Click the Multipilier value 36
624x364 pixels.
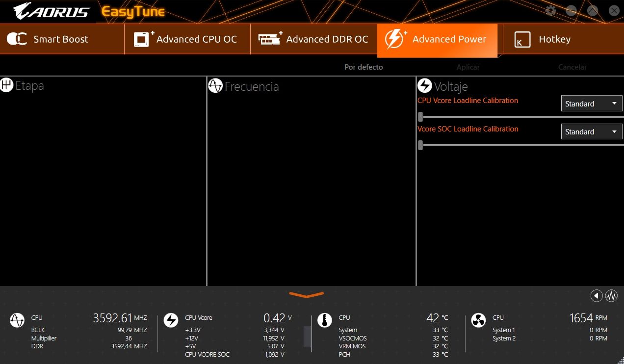coord(129,338)
